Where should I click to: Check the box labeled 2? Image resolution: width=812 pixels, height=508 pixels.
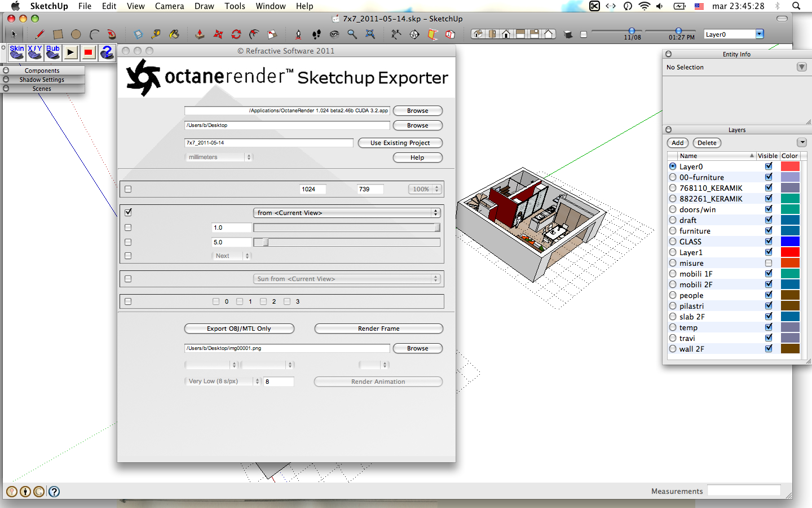click(x=263, y=301)
